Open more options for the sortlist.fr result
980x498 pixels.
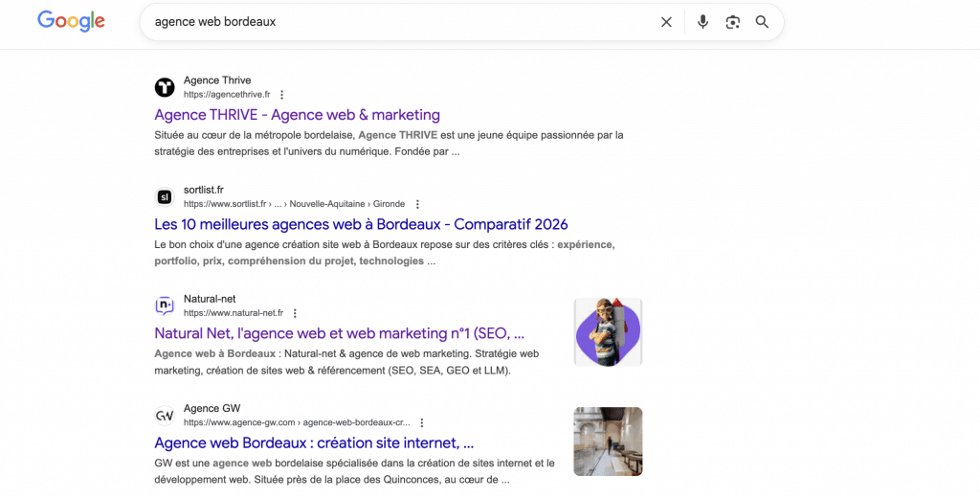click(x=417, y=204)
